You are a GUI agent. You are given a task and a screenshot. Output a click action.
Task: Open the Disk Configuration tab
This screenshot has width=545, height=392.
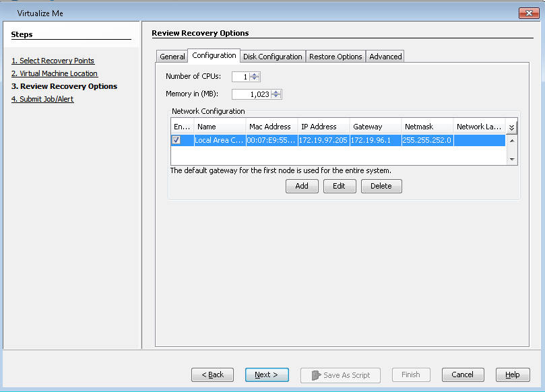coord(272,57)
